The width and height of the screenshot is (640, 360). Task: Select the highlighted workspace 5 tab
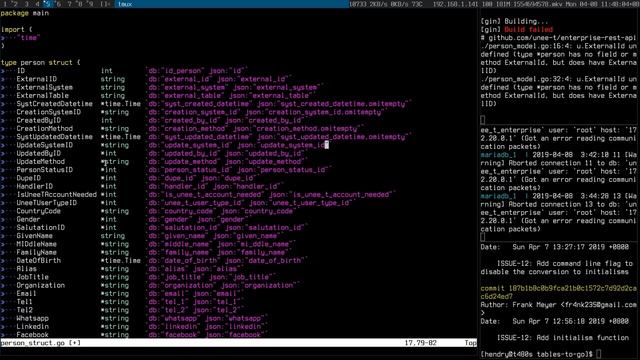[x=47, y=4]
